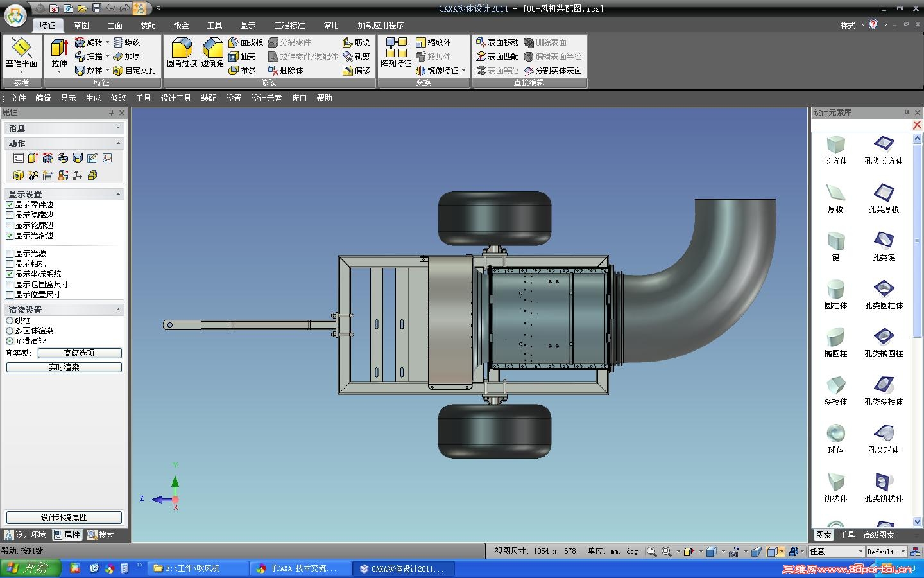Enable the 显示隐藏边 checkbox
The height and width of the screenshot is (578, 924).
[10, 215]
